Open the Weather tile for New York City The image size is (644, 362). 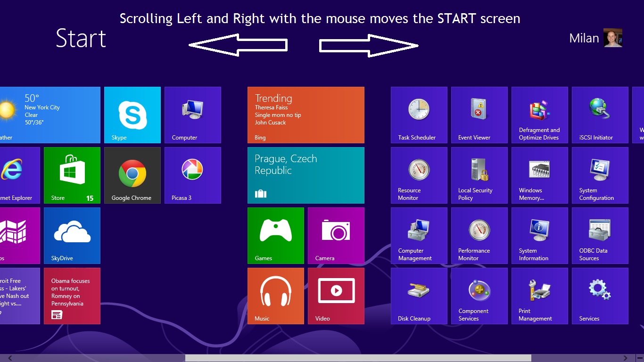(50, 115)
